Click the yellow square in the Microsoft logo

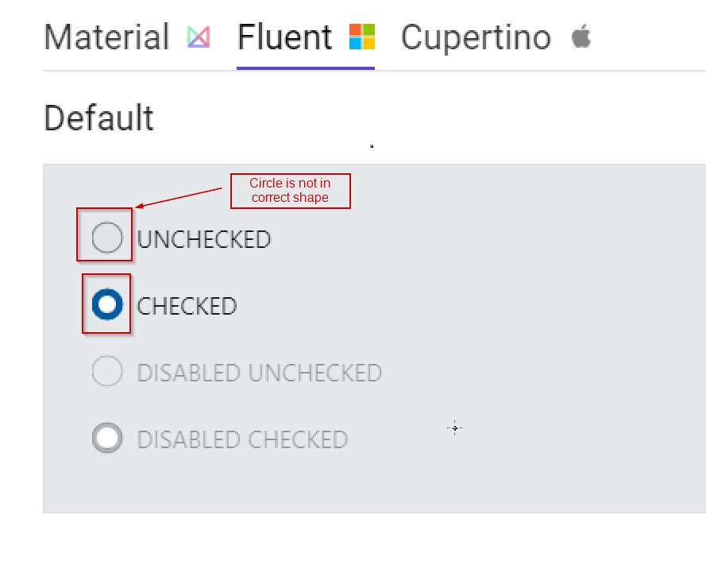(x=368, y=42)
